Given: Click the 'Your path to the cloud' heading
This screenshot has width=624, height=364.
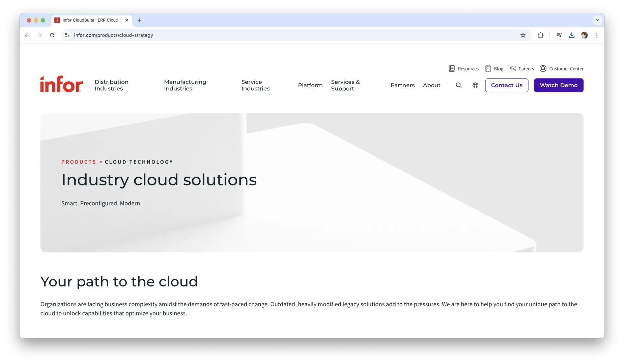Looking at the screenshot, I should (x=119, y=281).
